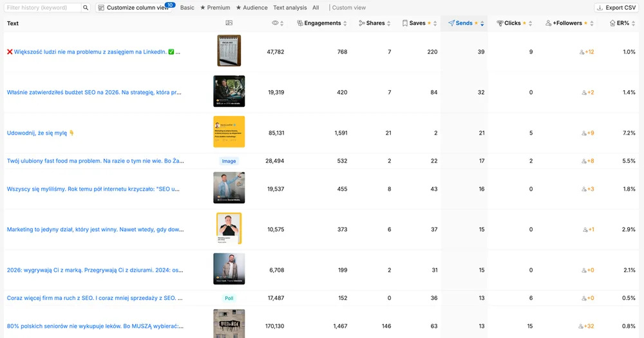Click the +Followers header person icon

point(548,23)
